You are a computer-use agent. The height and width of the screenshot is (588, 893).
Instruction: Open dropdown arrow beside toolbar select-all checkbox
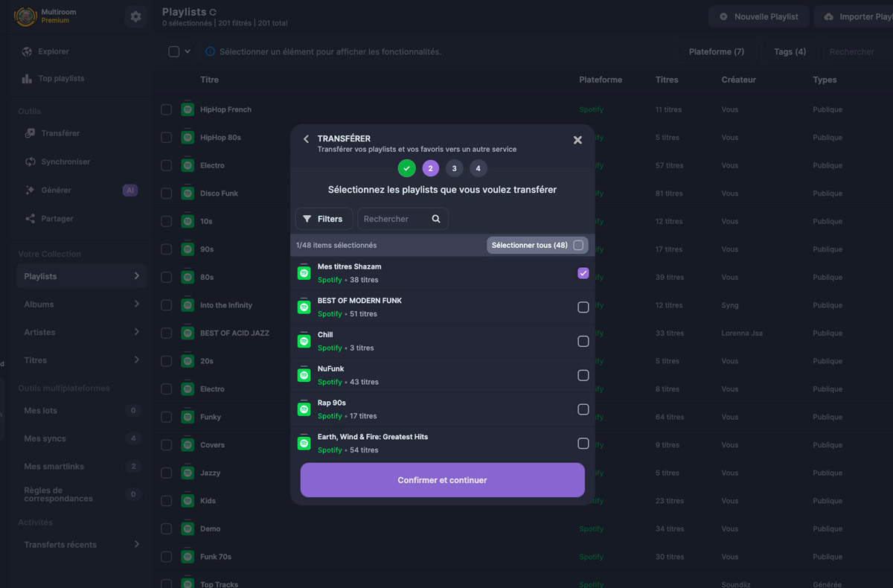[188, 51]
